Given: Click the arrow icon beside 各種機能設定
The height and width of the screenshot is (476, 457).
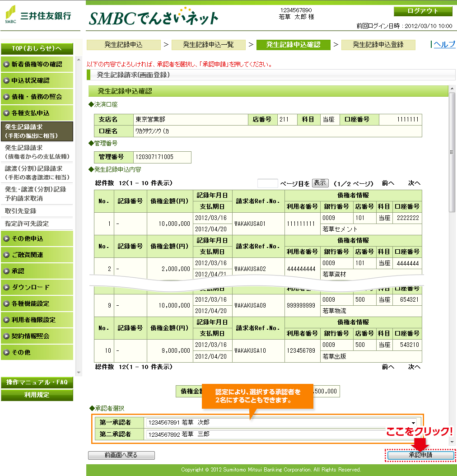Looking at the screenshot, I should pos(6,303).
